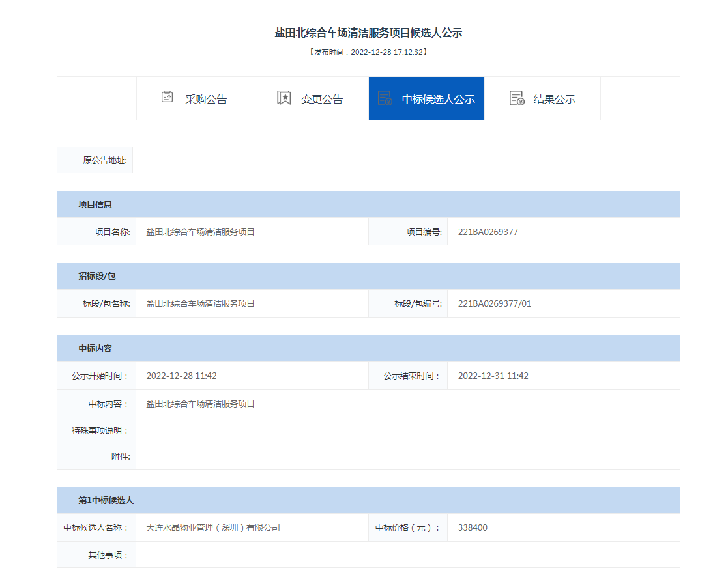Open the 采购公告 tab

pos(194,98)
